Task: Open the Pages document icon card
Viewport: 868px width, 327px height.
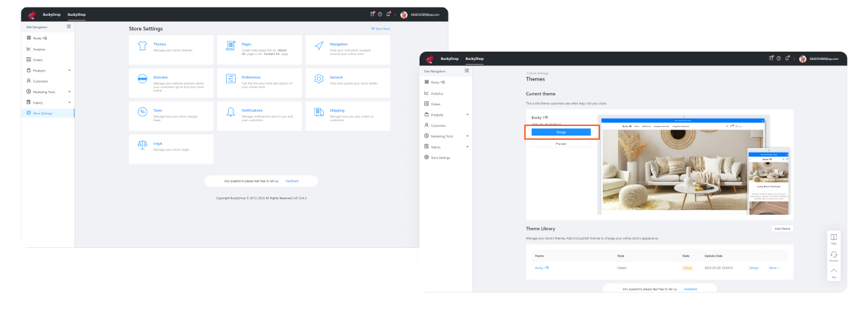Action: pyautogui.click(x=230, y=46)
